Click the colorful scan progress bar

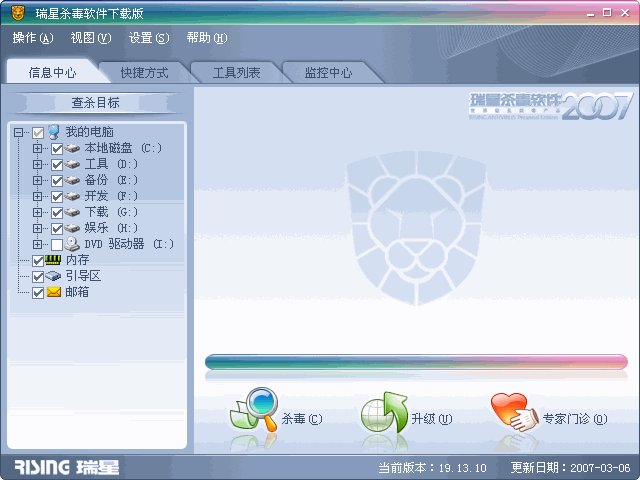[416, 362]
